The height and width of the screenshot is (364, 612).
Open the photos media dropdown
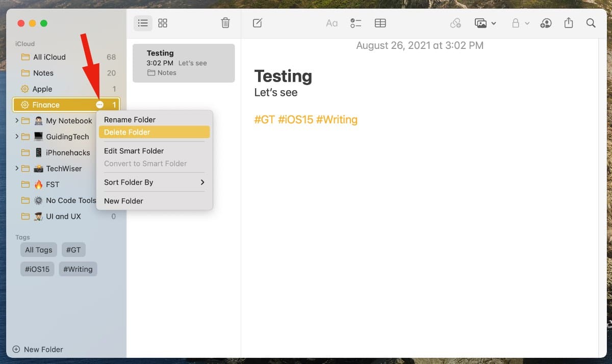(x=485, y=23)
